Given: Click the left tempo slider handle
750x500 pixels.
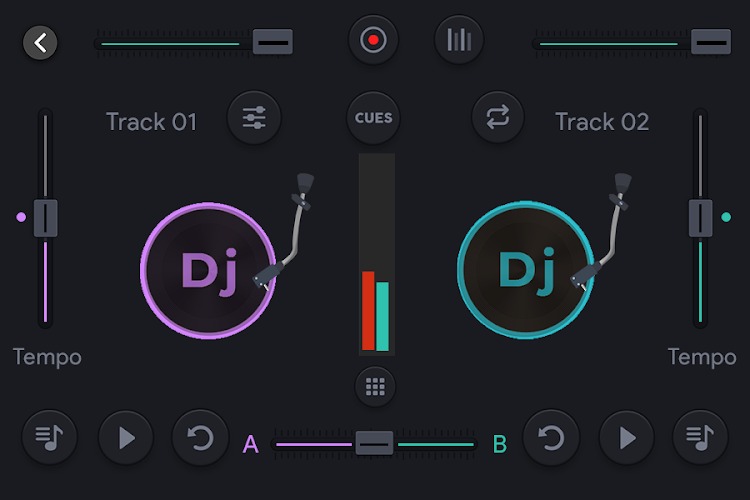Looking at the screenshot, I should click(x=45, y=218).
